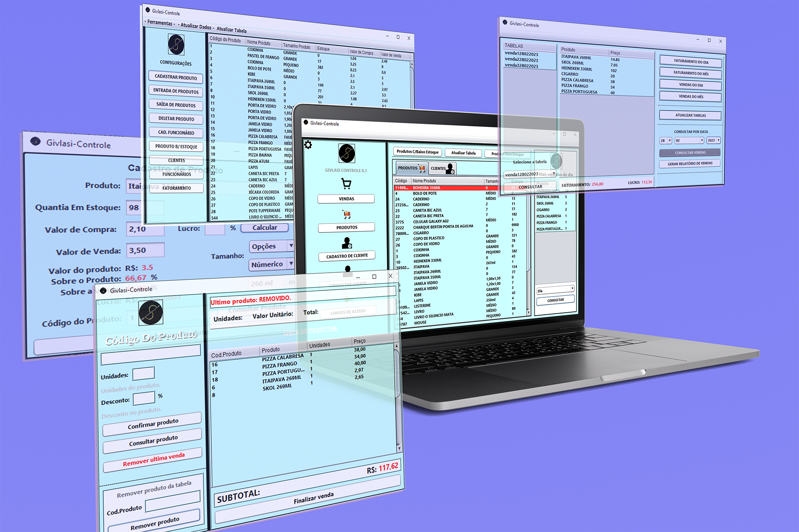Click the Calcular button in the product registration window

265,228
